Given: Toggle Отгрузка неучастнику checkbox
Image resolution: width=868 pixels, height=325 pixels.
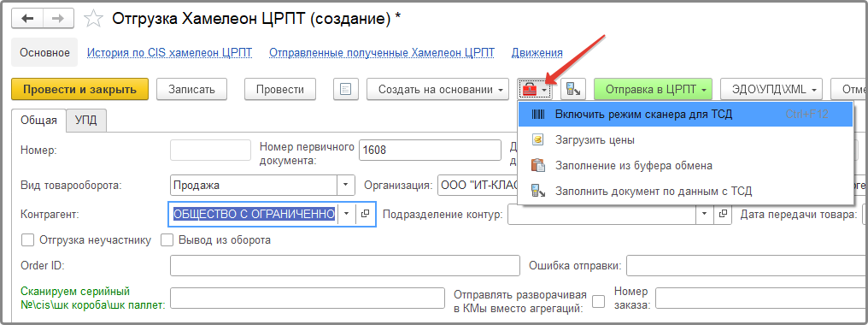Looking at the screenshot, I should click(x=27, y=240).
